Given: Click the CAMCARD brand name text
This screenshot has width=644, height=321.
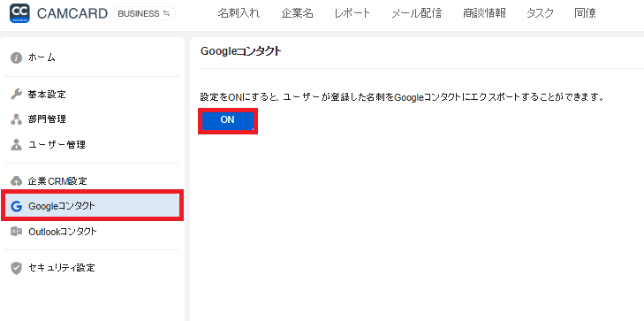Looking at the screenshot, I should click(x=72, y=13).
